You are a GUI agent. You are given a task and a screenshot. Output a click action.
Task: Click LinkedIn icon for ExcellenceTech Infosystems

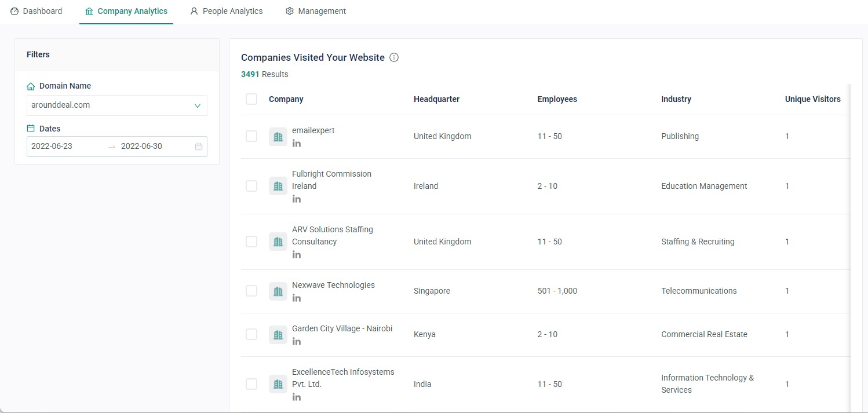click(x=296, y=397)
